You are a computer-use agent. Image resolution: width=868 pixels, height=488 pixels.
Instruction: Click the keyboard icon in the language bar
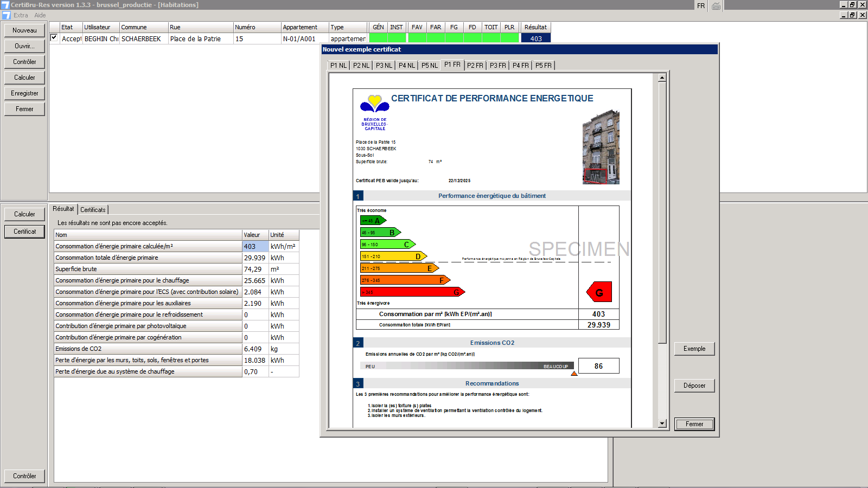click(x=716, y=6)
